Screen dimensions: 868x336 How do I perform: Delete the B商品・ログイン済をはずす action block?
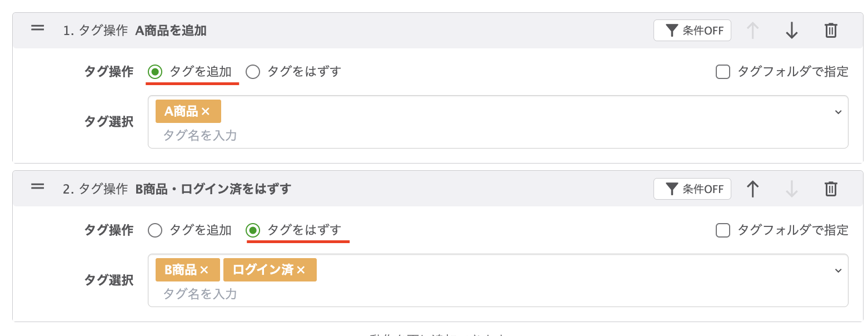pyautogui.click(x=831, y=189)
